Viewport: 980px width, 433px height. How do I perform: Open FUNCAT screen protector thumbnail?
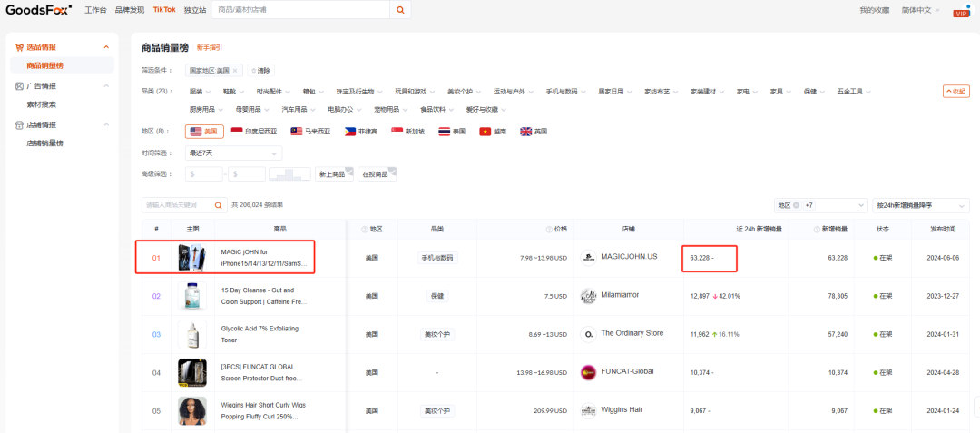click(191, 372)
